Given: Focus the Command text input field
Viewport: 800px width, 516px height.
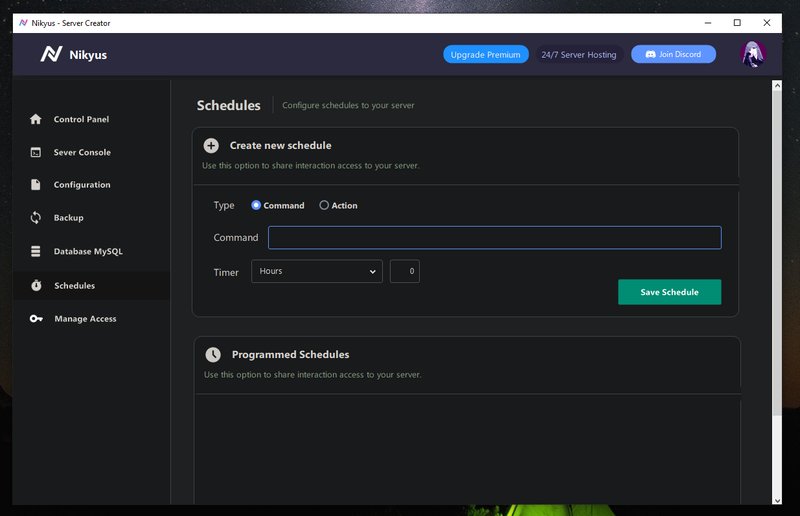Looking at the screenshot, I should (x=495, y=238).
